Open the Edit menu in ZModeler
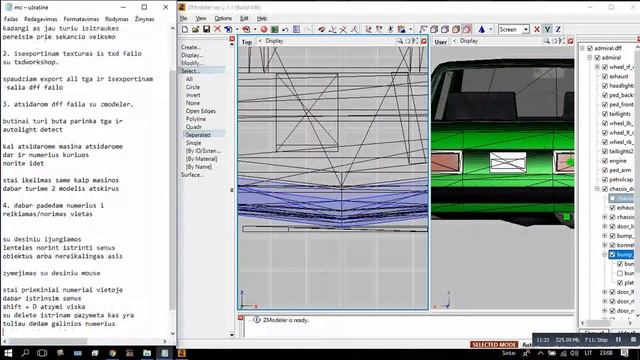This screenshot has width=640, height=360. coord(244,18)
